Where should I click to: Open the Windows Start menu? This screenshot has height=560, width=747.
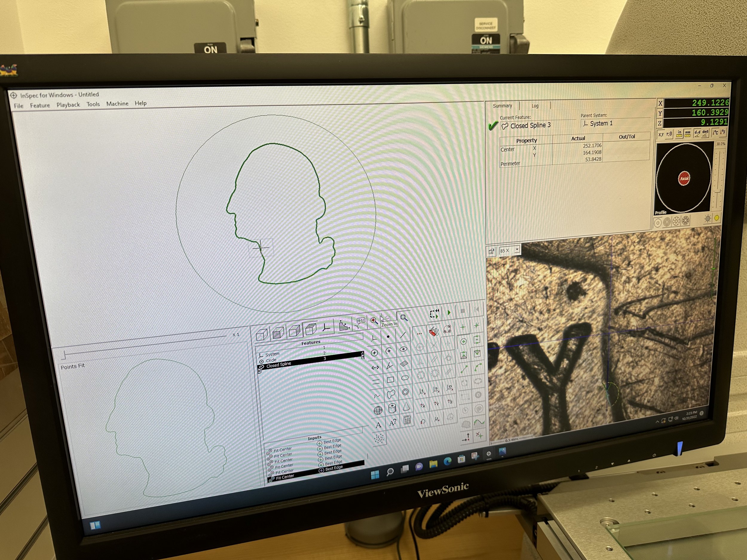(x=375, y=475)
